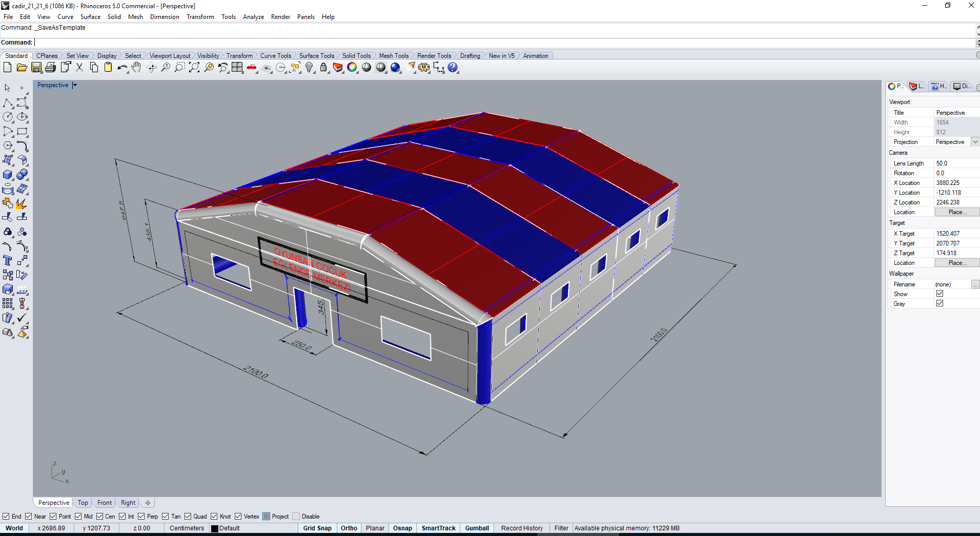The width and height of the screenshot is (980, 536).
Task: Open the four-viewport layout tool
Action: [237, 68]
